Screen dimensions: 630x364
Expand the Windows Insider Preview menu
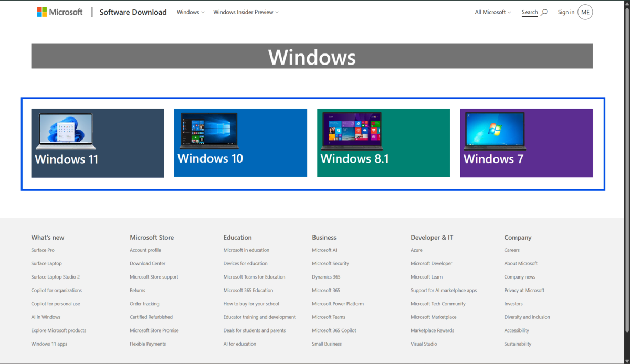click(246, 12)
